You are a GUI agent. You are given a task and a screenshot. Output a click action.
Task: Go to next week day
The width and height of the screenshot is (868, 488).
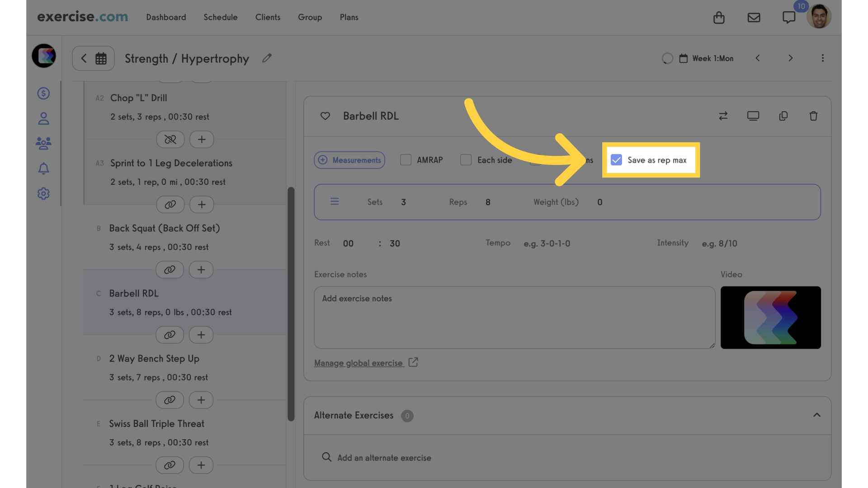(790, 58)
